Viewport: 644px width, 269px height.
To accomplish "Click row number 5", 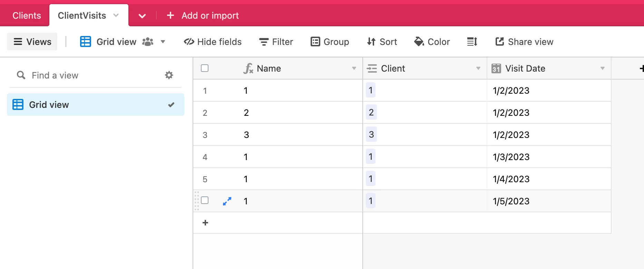I will pos(205,179).
